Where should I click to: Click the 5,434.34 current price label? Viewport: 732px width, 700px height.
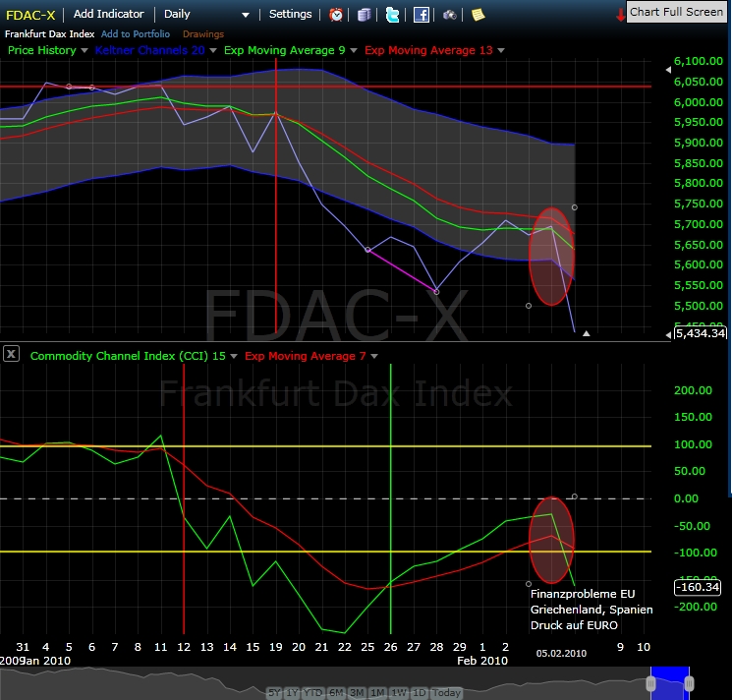coord(701,333)
